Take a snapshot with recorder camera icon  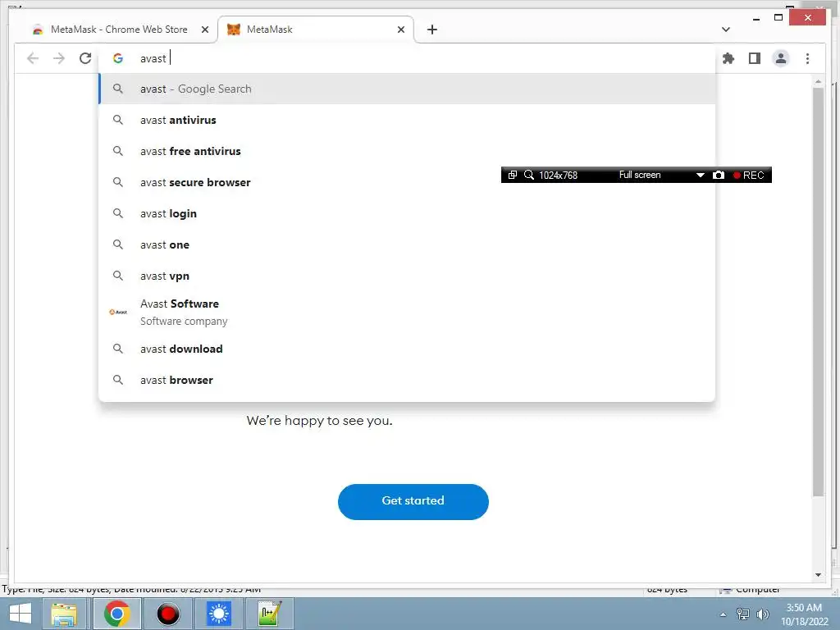tap(719, 176)
